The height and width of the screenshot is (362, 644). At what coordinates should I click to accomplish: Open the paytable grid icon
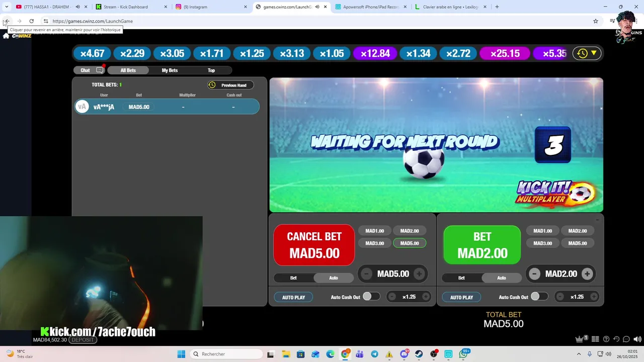pos(595,339)
